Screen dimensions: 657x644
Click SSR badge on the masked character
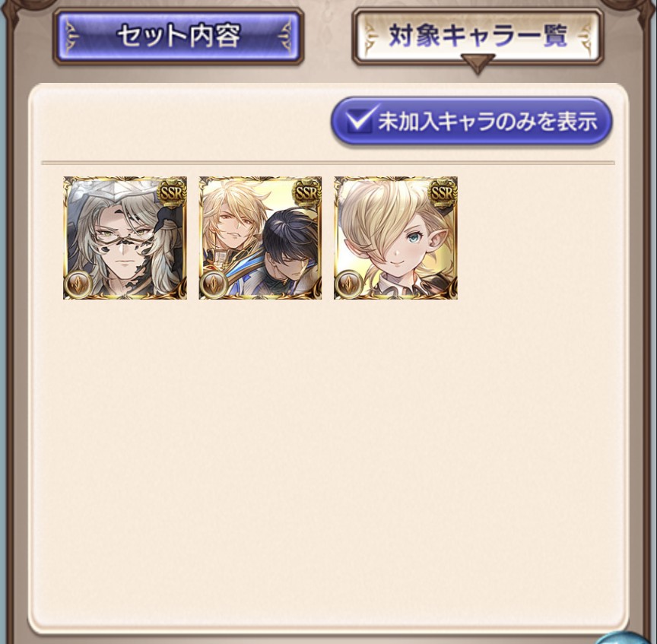coord(172,192)
